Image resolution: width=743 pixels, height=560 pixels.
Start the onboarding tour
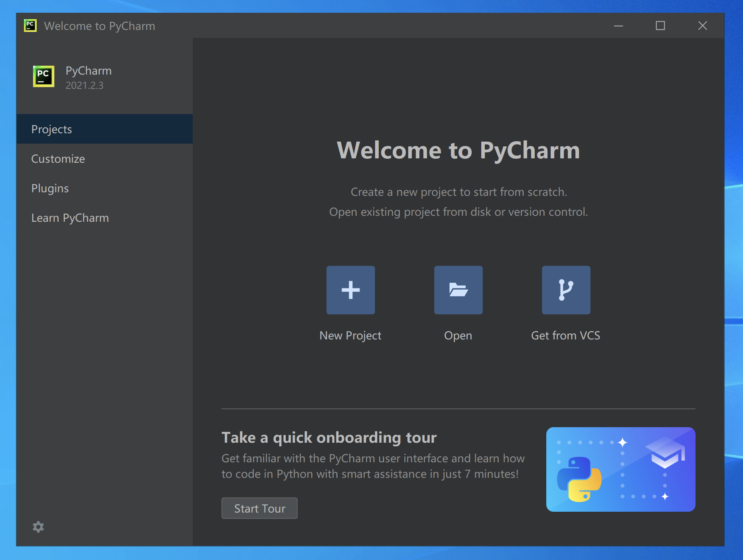[x=259, y=508]
